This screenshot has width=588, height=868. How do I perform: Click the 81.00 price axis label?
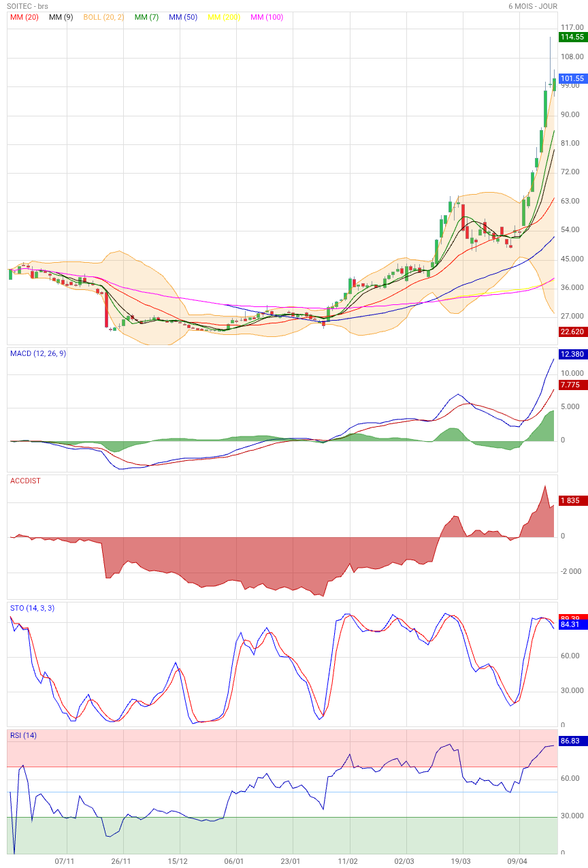coord(570,143)
